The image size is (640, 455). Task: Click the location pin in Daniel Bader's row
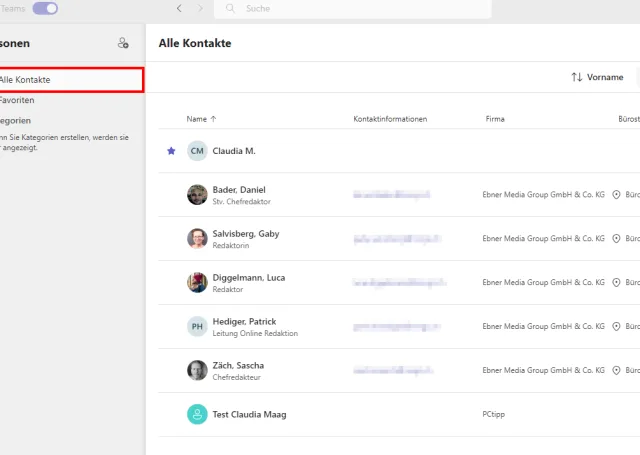click(616, 195)
